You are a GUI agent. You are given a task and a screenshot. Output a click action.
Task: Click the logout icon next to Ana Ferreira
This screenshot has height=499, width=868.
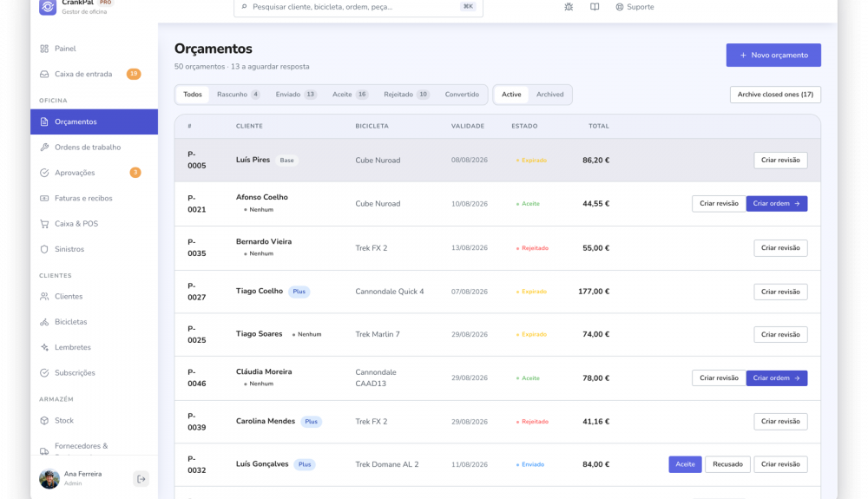(141, 478)
